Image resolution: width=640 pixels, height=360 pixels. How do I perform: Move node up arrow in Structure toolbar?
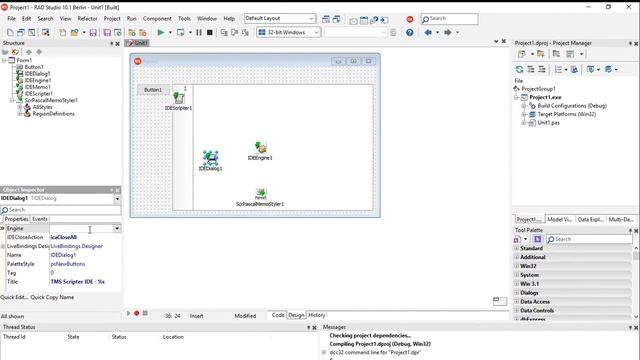tap(29, 52)
